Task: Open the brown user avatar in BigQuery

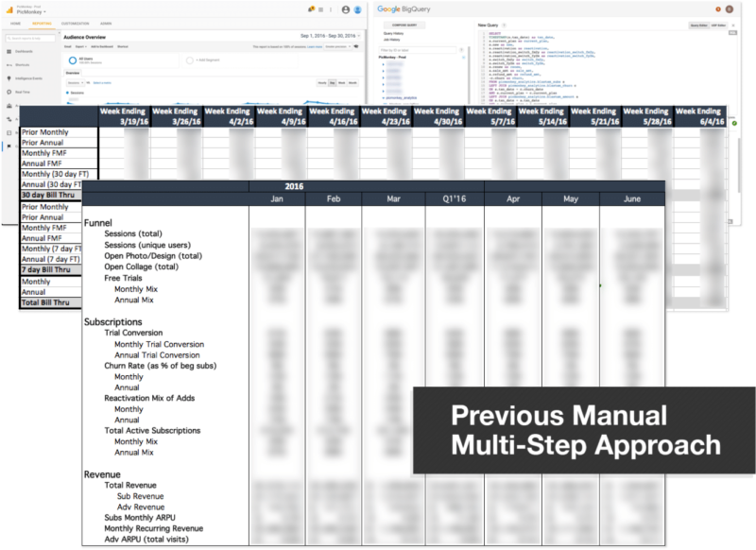Action: 730,9
